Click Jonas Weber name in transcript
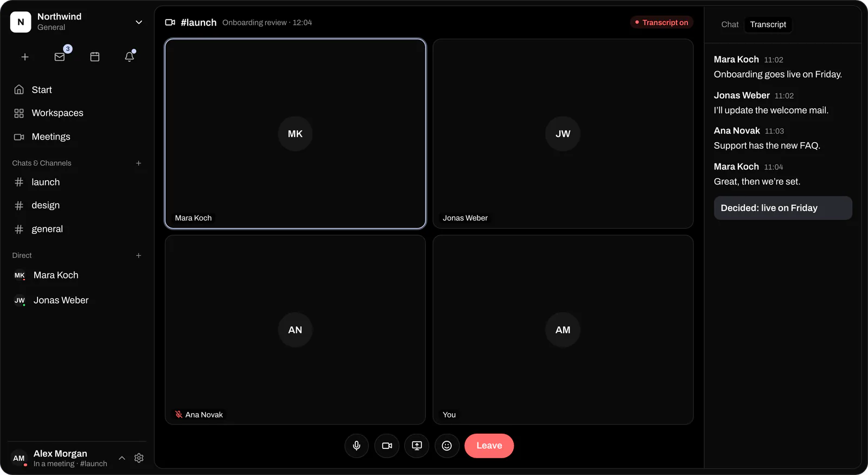868x475 pixels. click(742, 95)
